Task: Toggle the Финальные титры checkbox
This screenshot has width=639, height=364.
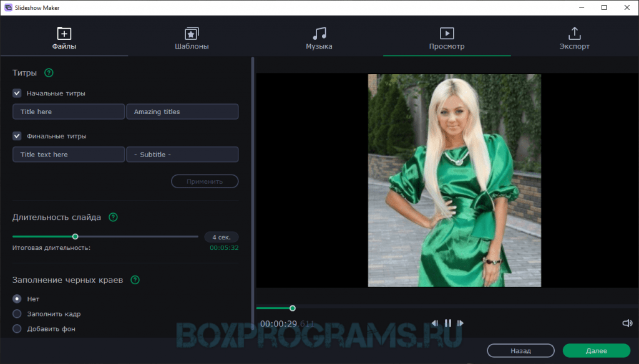Action: point(17,136)
